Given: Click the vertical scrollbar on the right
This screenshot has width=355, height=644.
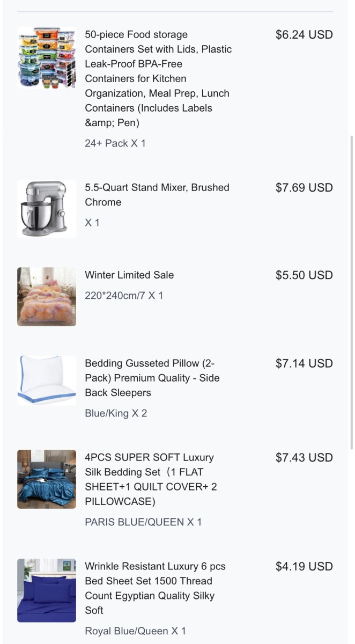Looking at the screenshot, I should [352, 290].
